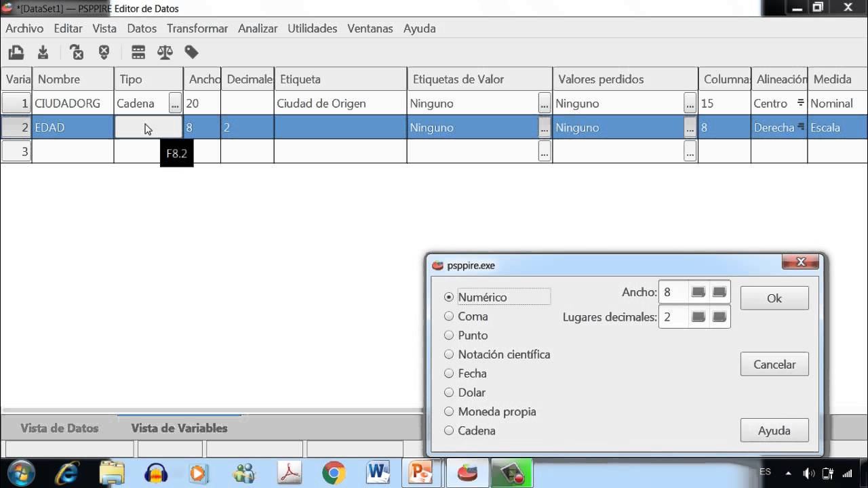Show hidden tray icons arrow

pos(788,473)
